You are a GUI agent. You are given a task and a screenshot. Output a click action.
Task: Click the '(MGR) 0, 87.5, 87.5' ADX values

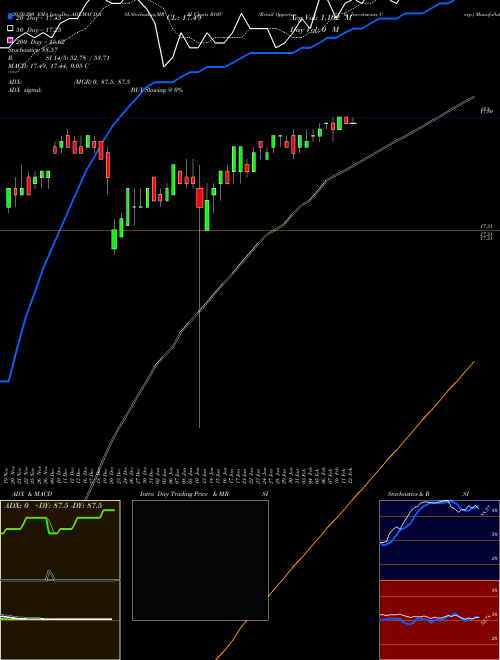102,82
